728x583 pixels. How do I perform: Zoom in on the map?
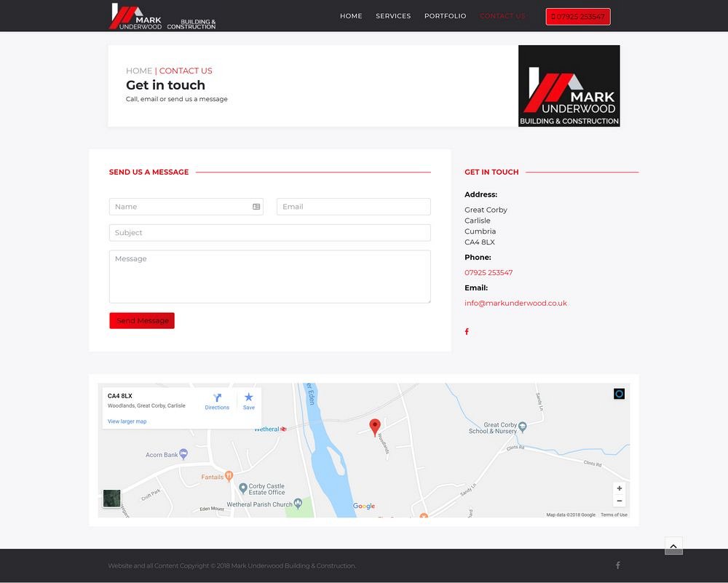click(x=620, y=488)
